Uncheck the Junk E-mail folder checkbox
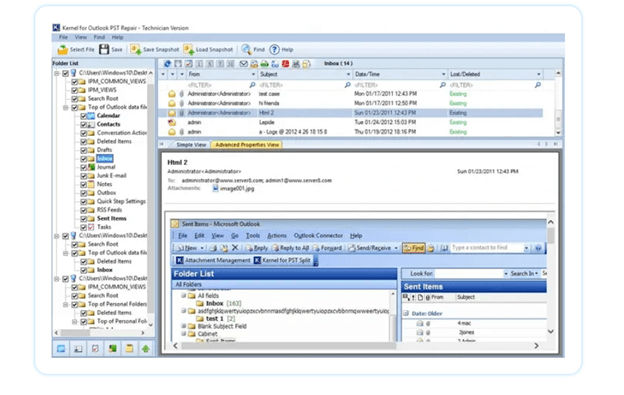This screenshot has width=624, height=395. tap(84, 176)
